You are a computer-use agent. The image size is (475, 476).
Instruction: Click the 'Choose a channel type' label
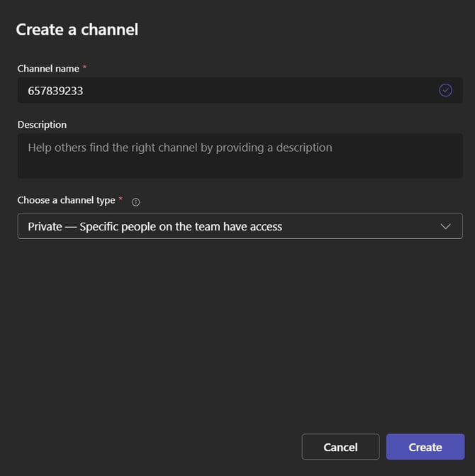coord(66,200)
